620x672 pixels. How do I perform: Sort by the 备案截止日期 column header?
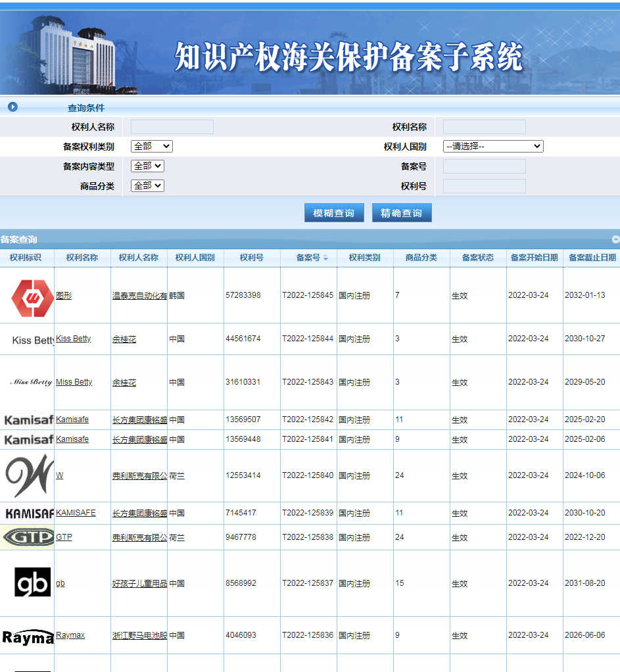coord(592,258)
